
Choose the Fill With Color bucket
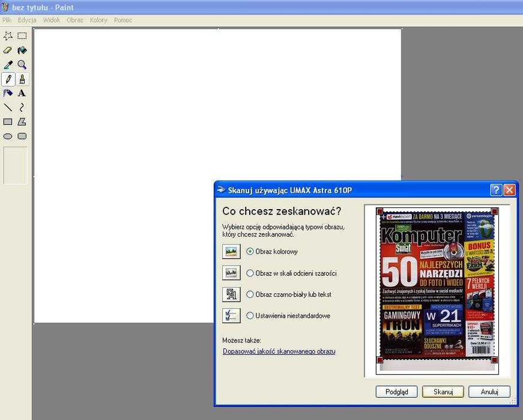22,50
